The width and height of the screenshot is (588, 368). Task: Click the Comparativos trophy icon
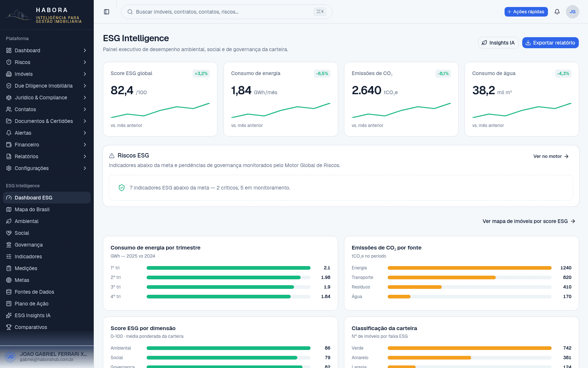click(9, 327)
